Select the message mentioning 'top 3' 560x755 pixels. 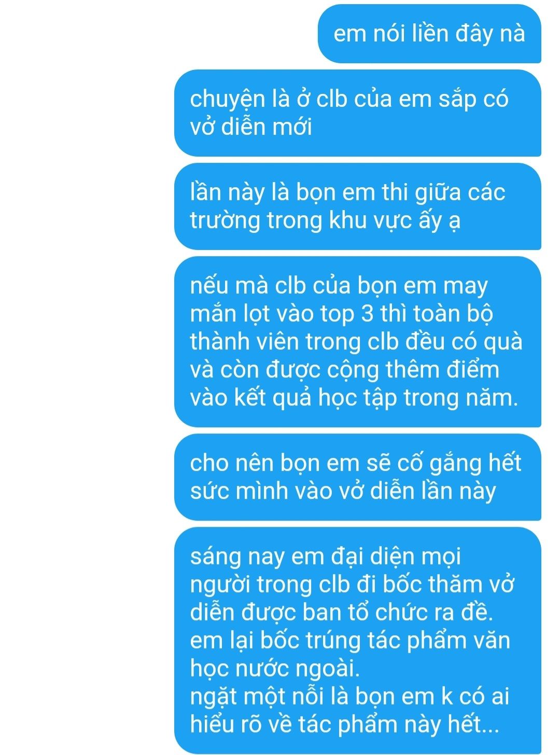point(358,342)
